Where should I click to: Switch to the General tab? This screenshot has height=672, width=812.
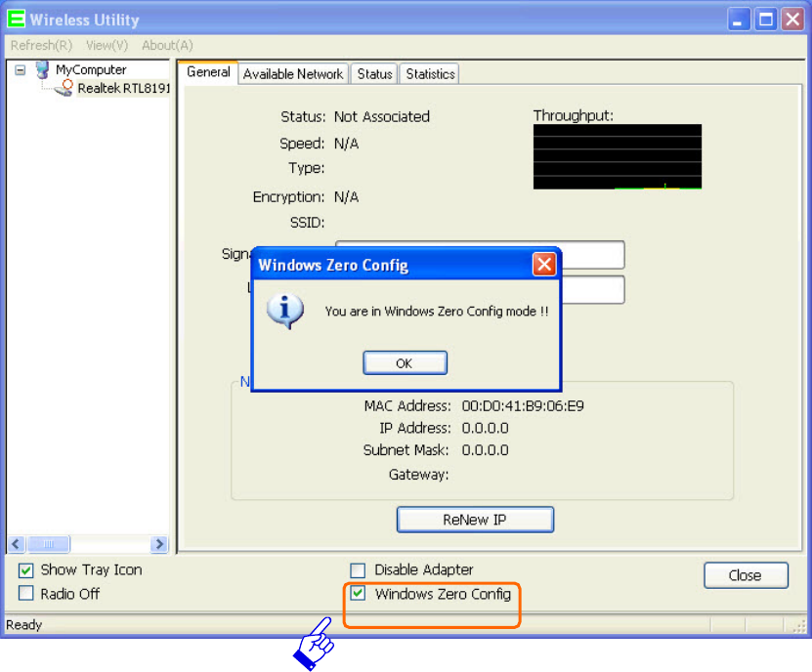[x=208, y=72]
